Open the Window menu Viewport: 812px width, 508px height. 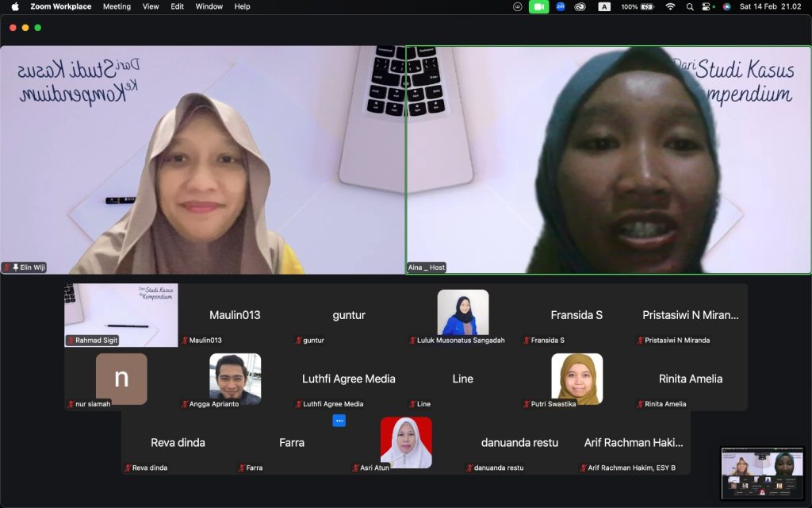coord(209,6)
